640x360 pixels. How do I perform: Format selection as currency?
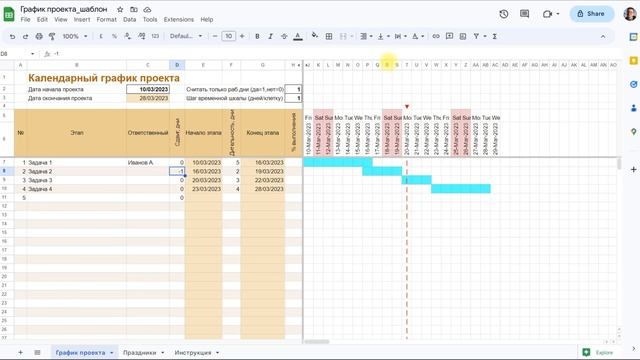tap(101, 36)
